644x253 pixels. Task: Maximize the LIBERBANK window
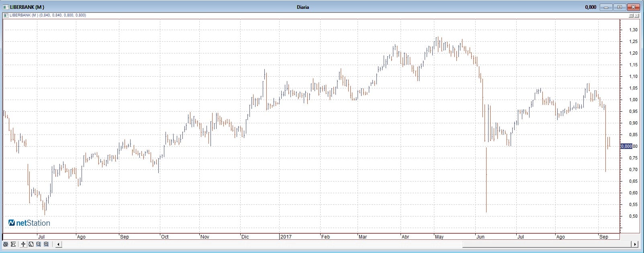coord(619,7)
